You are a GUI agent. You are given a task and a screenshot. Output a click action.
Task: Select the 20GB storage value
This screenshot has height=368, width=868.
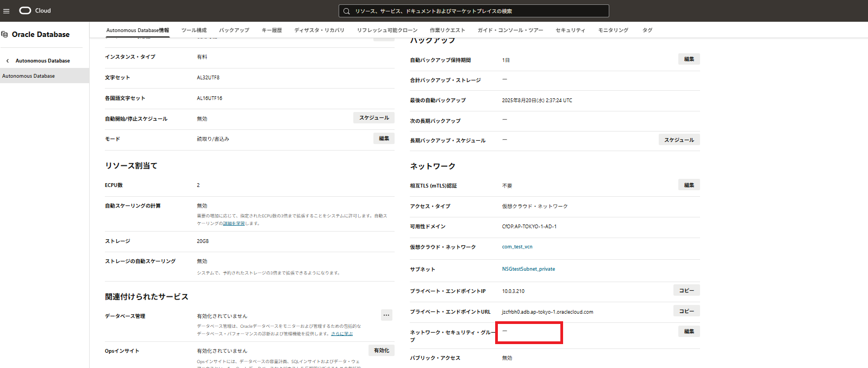pyautogui.click(x=203, y=241)
